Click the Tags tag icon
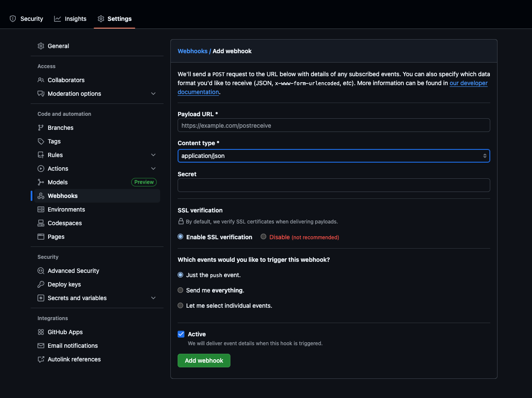Screen dimensions: 532x398 click(41, 141)
